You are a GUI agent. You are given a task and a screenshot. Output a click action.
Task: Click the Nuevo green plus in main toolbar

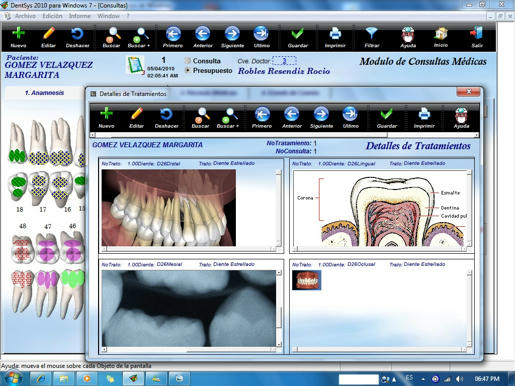click(18, 37)
